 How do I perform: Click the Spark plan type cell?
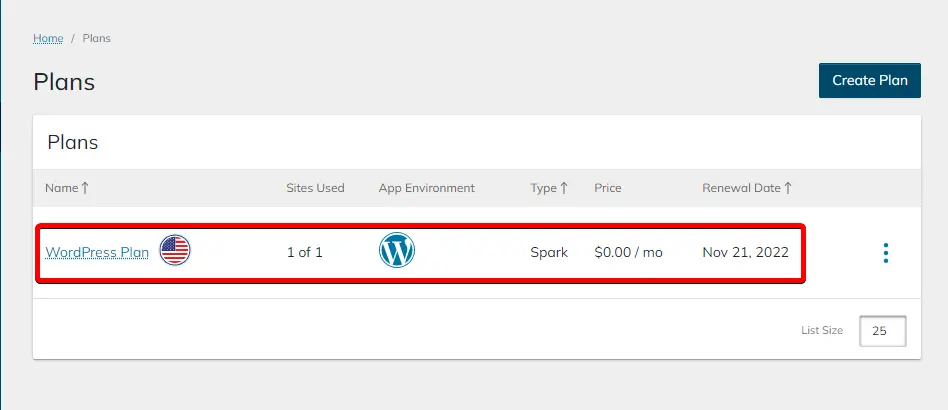click(x=549, y=252)
